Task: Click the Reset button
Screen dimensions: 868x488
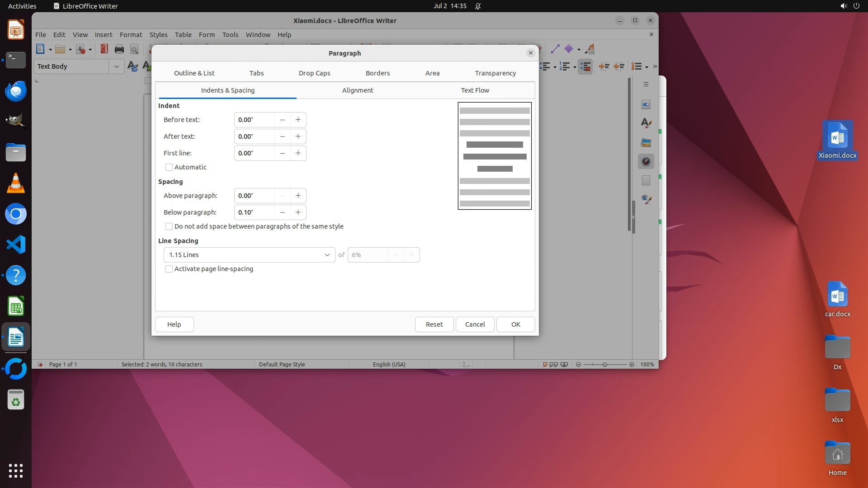Action: point(434,324)
